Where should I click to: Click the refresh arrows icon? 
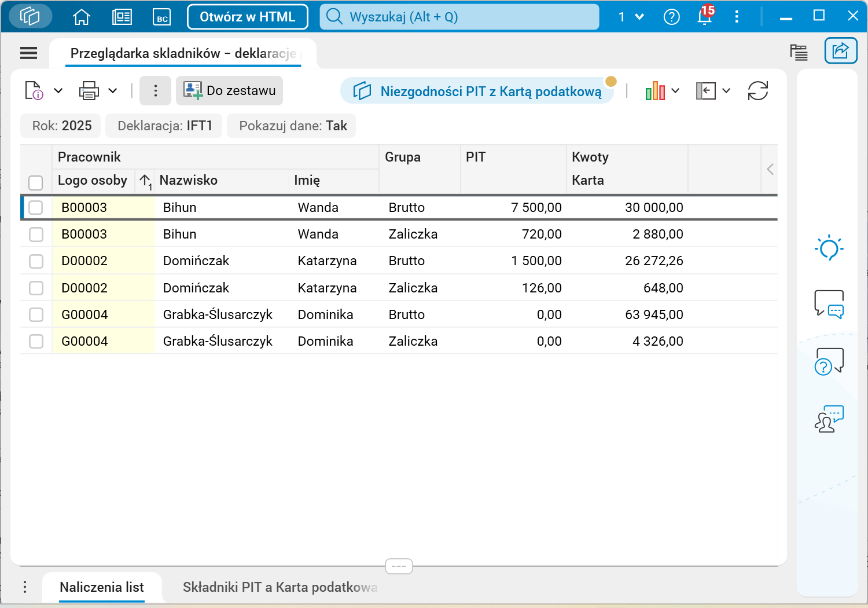pyautogui.click(x=757, y=91)
